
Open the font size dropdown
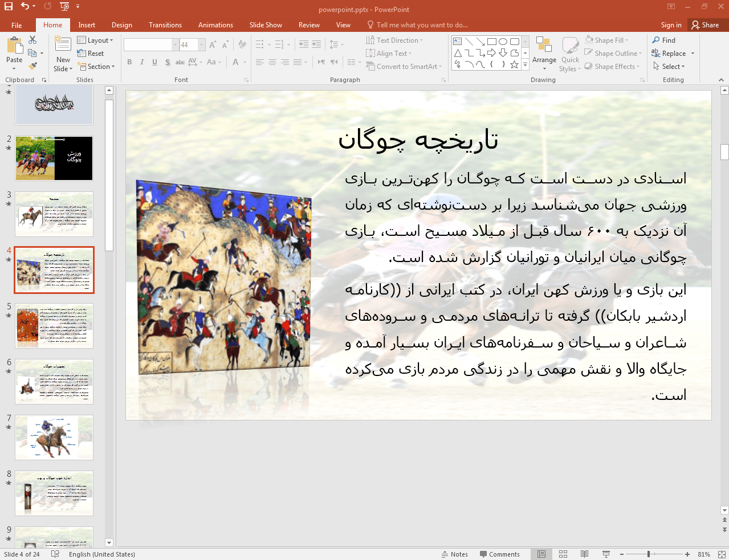pos(202,44)
